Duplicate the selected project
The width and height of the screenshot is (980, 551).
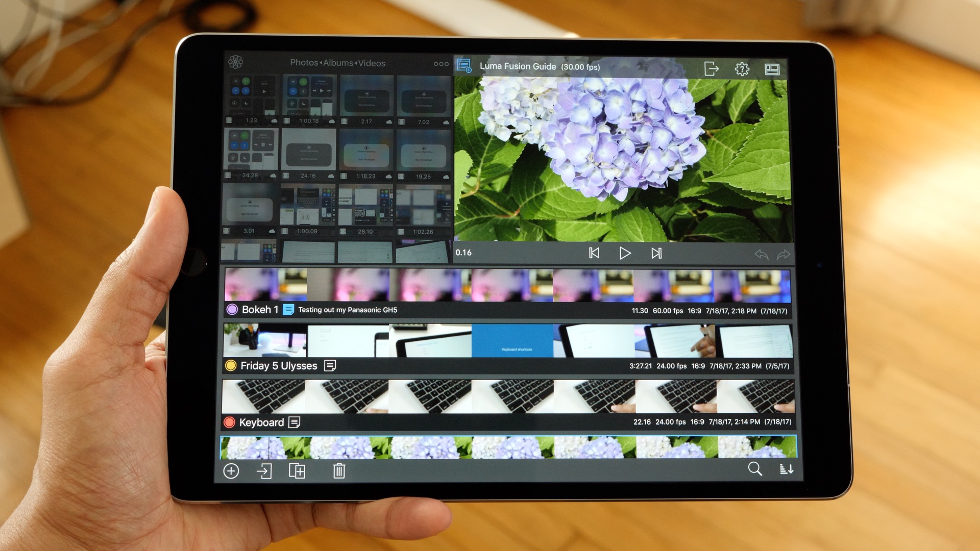tap(297, 471)
